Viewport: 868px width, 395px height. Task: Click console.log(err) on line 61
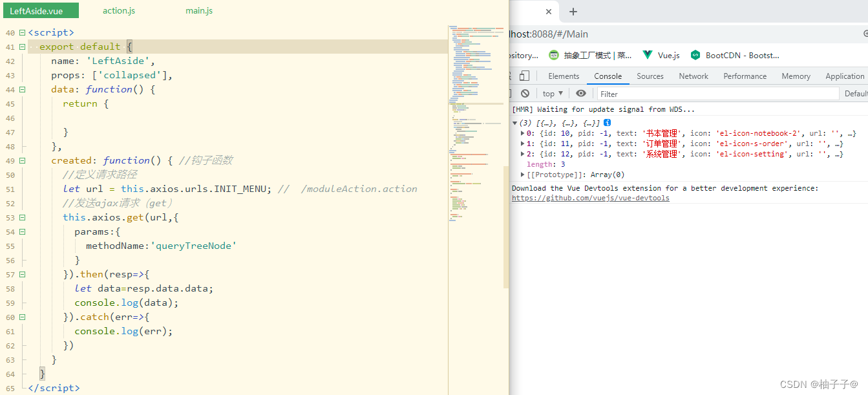123,331
